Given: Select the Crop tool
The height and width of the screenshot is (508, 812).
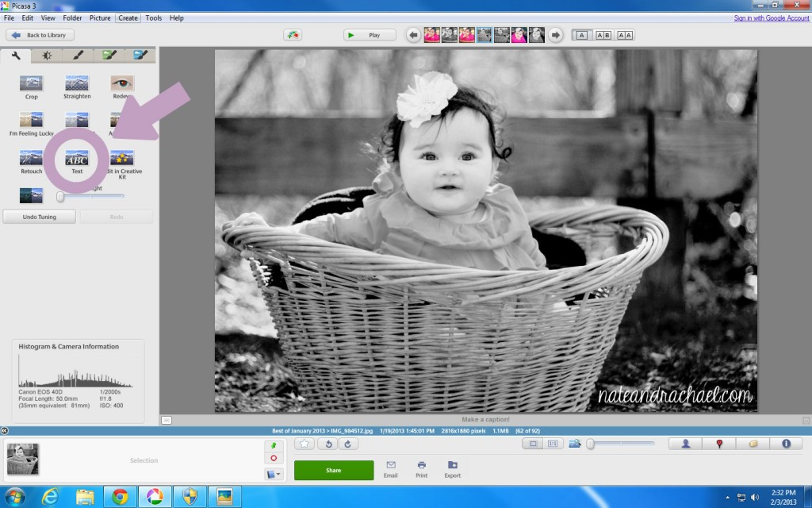Looking at the screenshot, I should click(31, 83).
